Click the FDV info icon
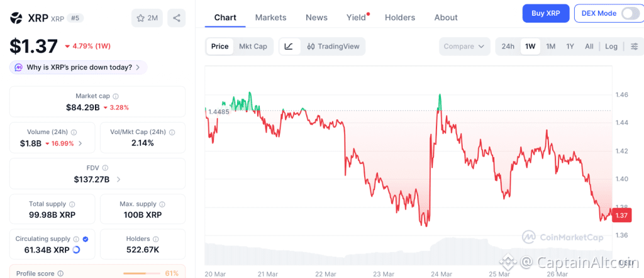Image resolution: width=644 pixels, height=278 pixels. tap(105, 168)
